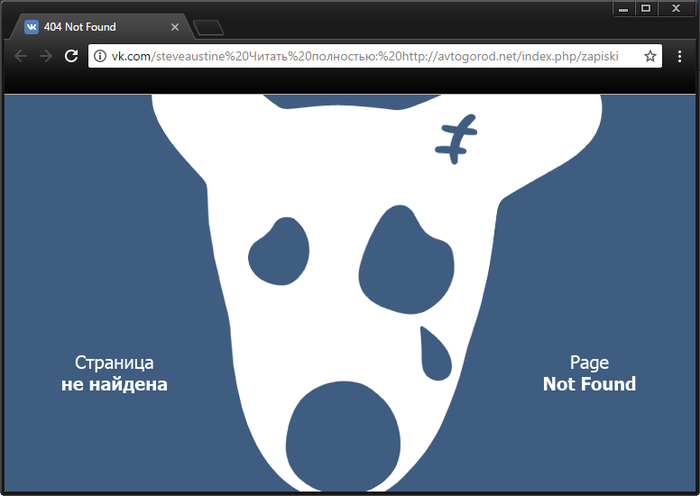Maximize the browser window

tap(646, 9)
